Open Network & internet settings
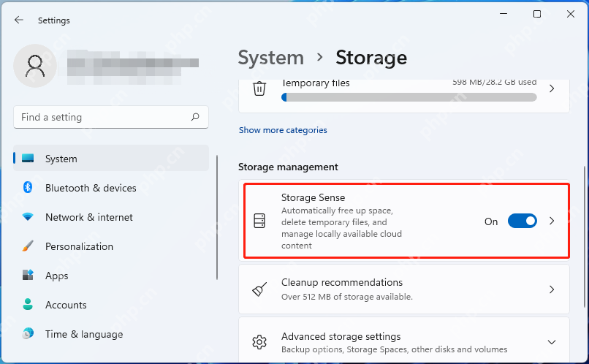This screenshot has height=364, width=589. (x=111, y=217)
